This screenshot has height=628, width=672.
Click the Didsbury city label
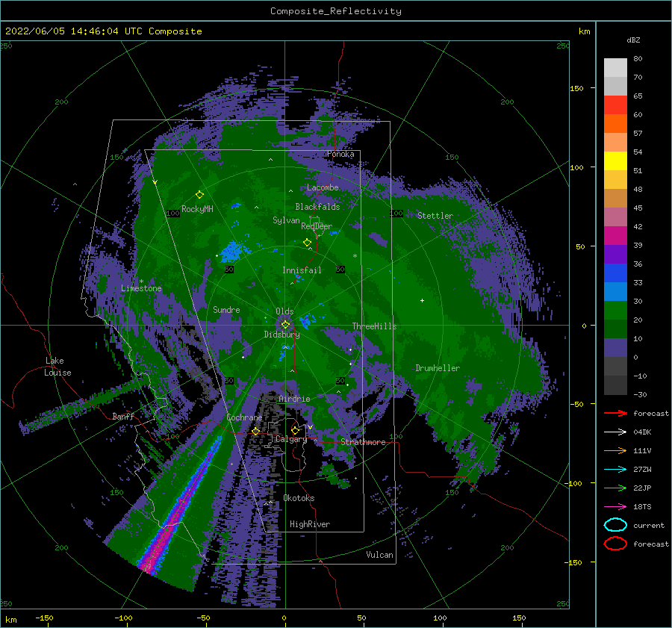coord(281,335)
